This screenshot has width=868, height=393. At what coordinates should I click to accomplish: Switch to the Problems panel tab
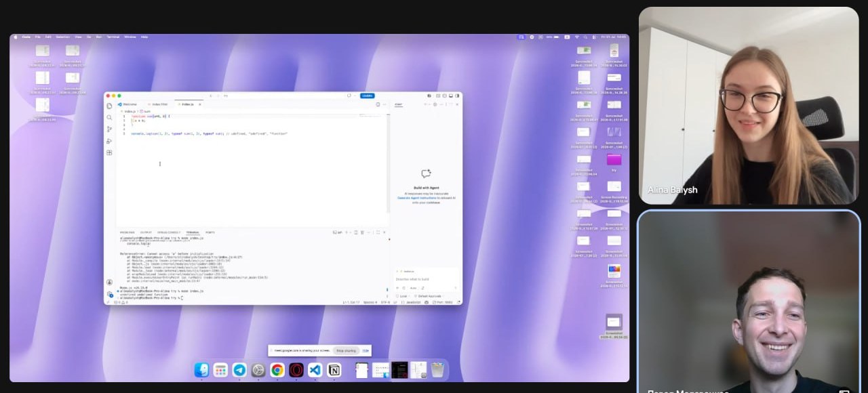(x=127, y=232)
